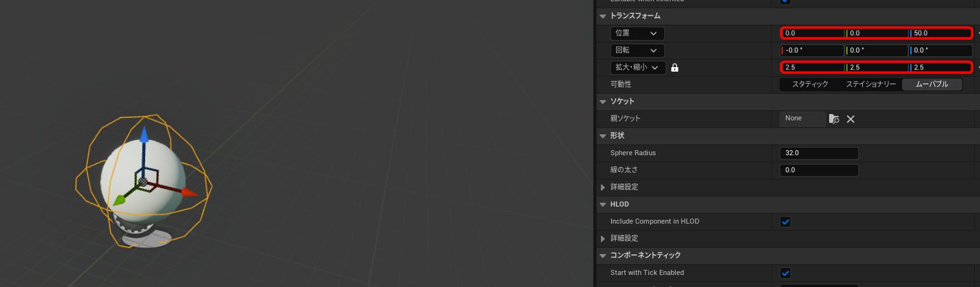Click the 親ソケット None button
Viewport: 980px width, 287px height.
[x=802, y=118]
